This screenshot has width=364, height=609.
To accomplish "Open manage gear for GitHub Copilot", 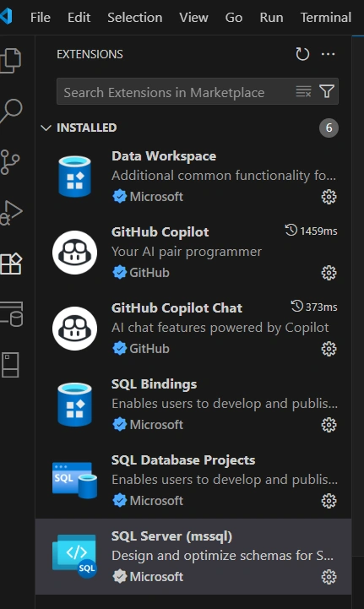I will [x=329, y=273].
